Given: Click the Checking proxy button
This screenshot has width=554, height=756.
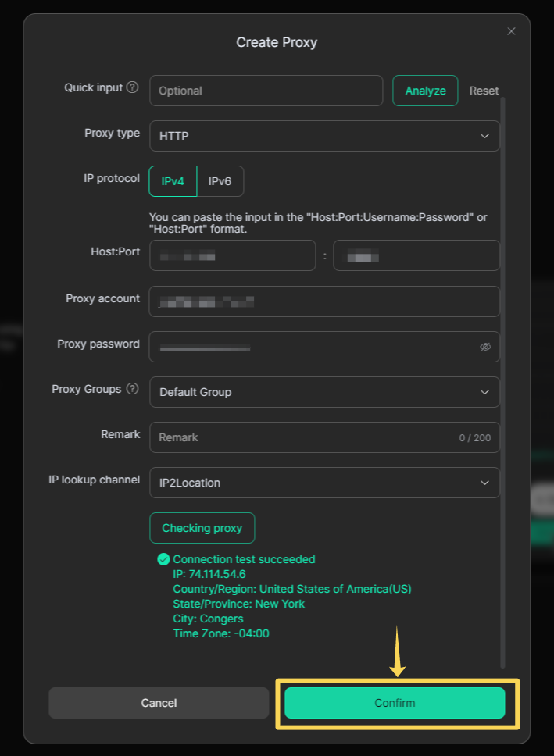Looking at the screenshot, I should click(x=202, y=528).
